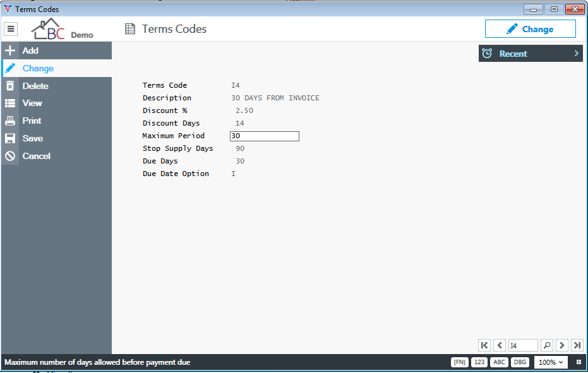
Task: Click the Save floppy disk icon
Action: (x=10, y=138)
